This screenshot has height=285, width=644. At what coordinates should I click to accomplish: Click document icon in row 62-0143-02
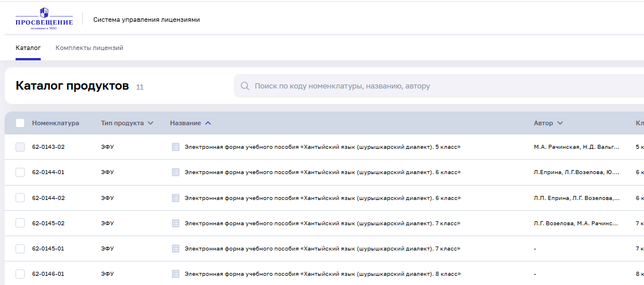[x=176, y=147]
